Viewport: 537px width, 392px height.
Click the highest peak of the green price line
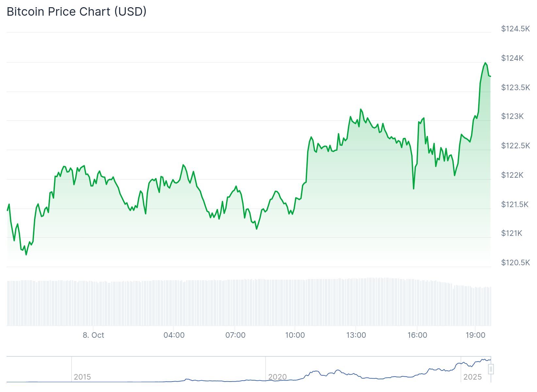[x=485, y=63]
